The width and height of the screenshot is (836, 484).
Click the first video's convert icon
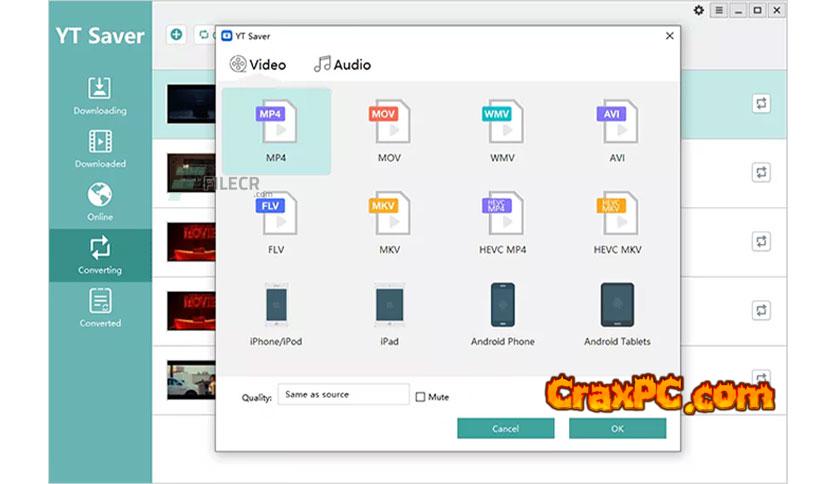(762, 103)
